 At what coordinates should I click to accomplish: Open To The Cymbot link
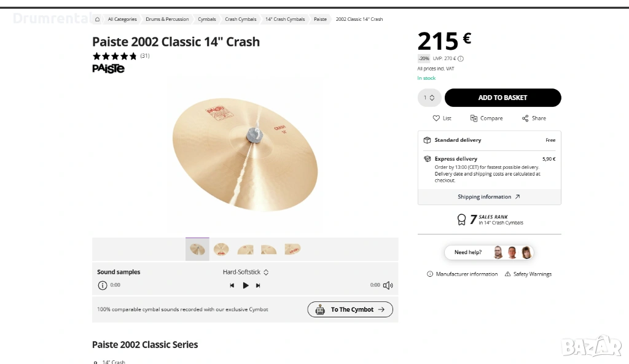350,309
